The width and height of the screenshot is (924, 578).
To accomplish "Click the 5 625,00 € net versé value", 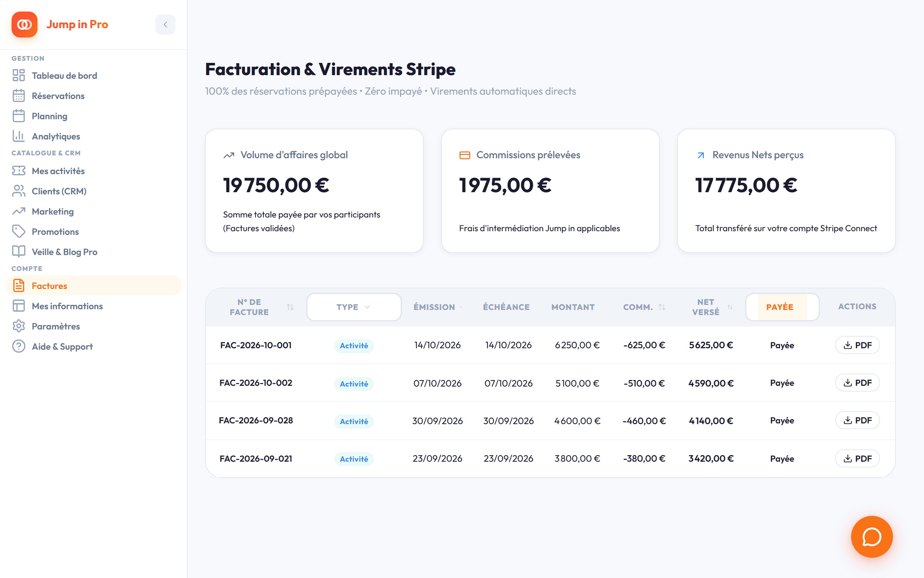I will (711, 345).
